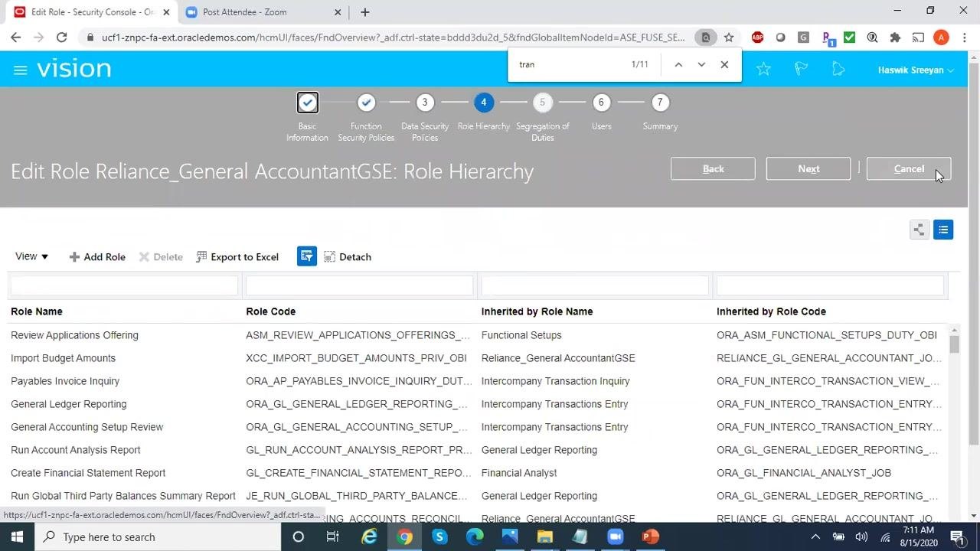Toggle Query By Example filter icon
Viewport: 980px width, 551px height.
pos(307,256)
